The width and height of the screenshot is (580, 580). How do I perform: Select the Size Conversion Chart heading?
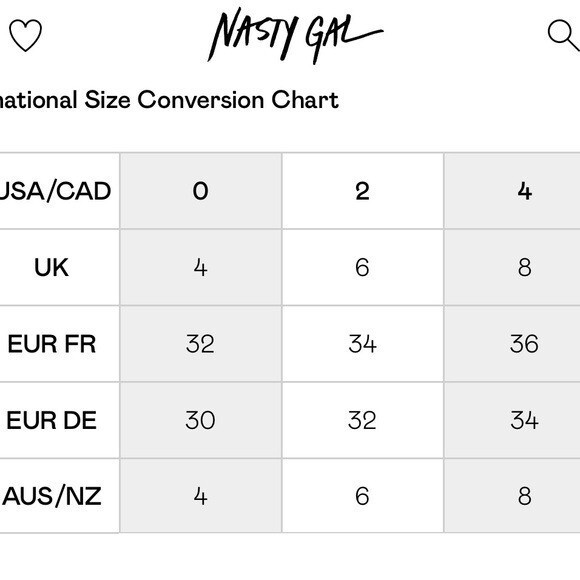pos(169,100)
